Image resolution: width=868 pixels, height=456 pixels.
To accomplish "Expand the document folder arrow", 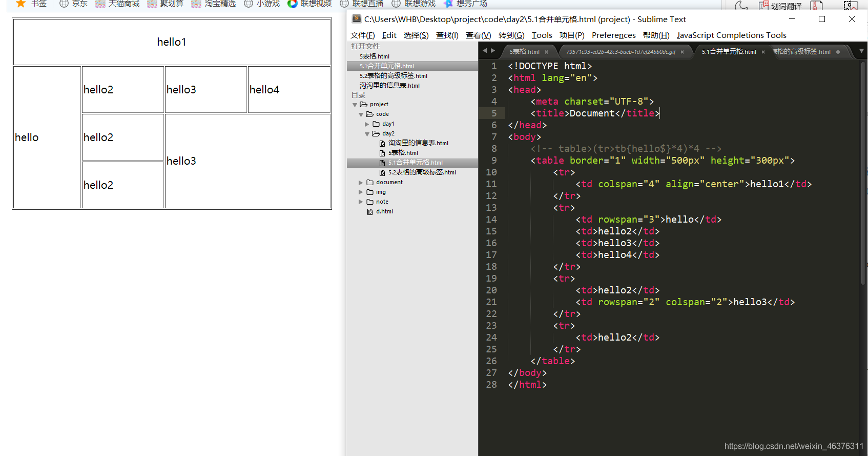I will 361,183.
